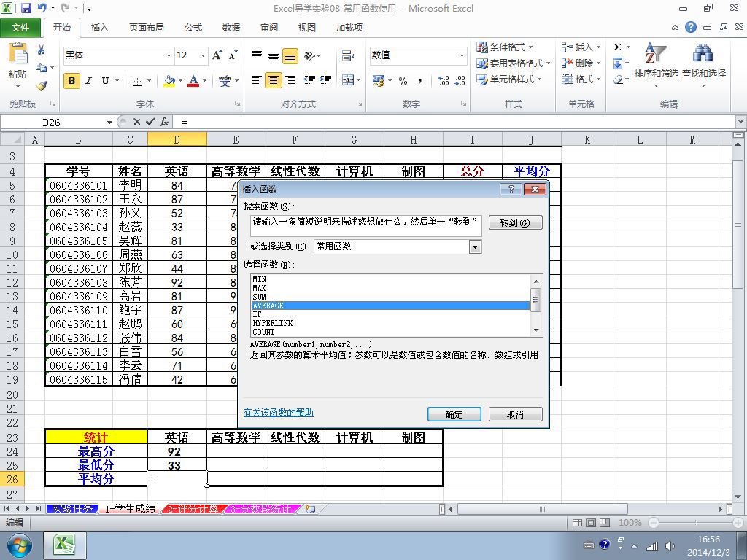Open the Name Box dropdown arrow
This screenshot has width=747, height=560.
click(x=109, y=122)
